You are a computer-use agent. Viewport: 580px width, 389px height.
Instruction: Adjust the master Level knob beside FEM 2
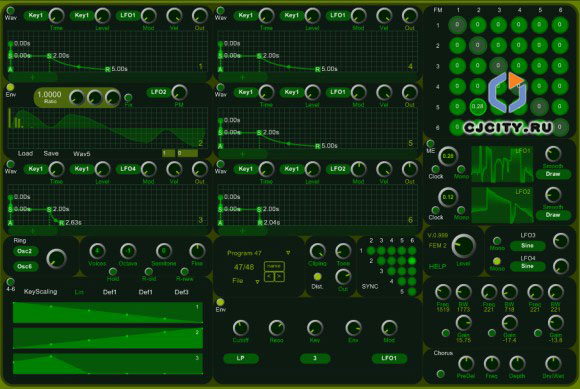pyautogui.click(x=463, y=246)
